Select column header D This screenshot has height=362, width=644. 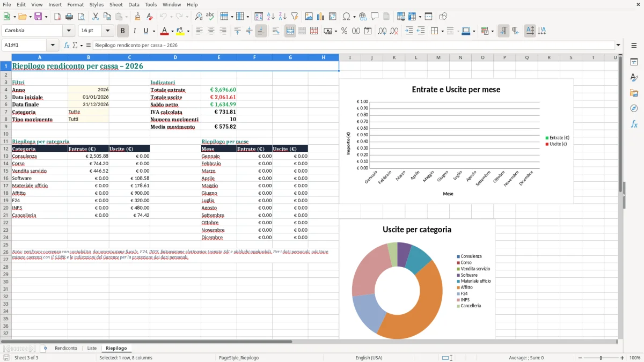click(175, 57)
